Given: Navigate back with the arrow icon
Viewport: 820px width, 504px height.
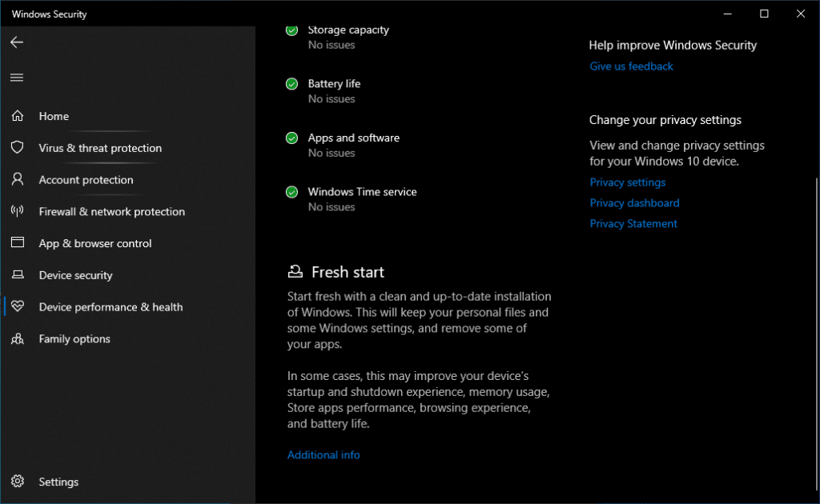Looking at the screenshot, I should [x=16, y=42].
